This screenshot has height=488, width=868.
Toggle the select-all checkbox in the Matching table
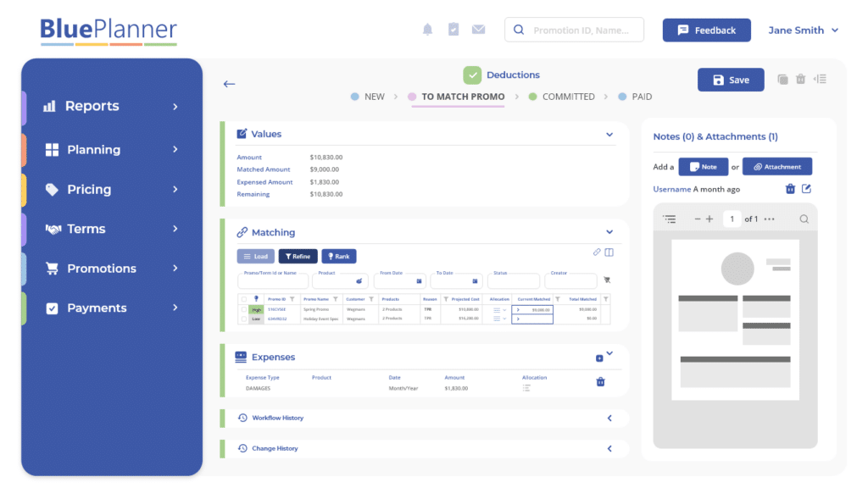click(244, 299)
